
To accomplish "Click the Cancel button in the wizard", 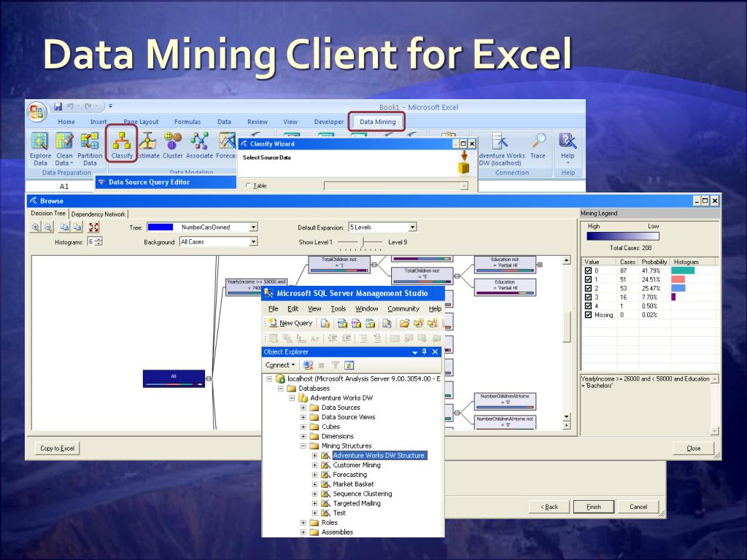I will pos(638,507).
